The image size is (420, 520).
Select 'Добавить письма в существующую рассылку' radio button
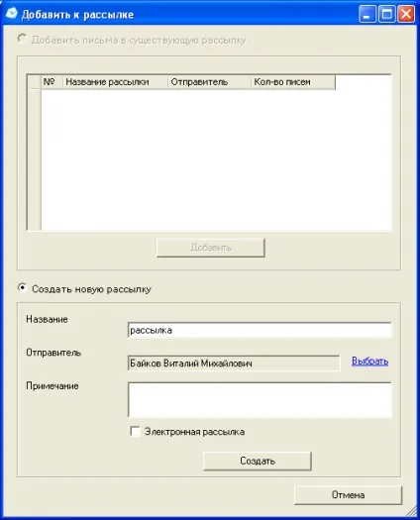(x=22, y=40)
